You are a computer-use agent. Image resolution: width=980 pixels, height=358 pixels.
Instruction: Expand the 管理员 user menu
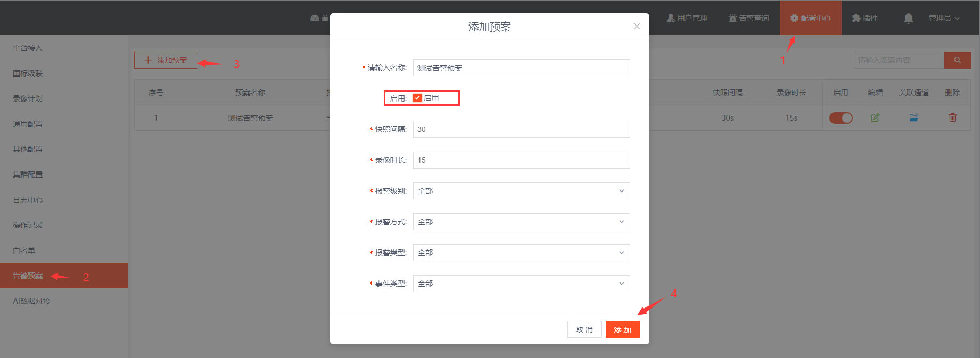click(944, 18)
